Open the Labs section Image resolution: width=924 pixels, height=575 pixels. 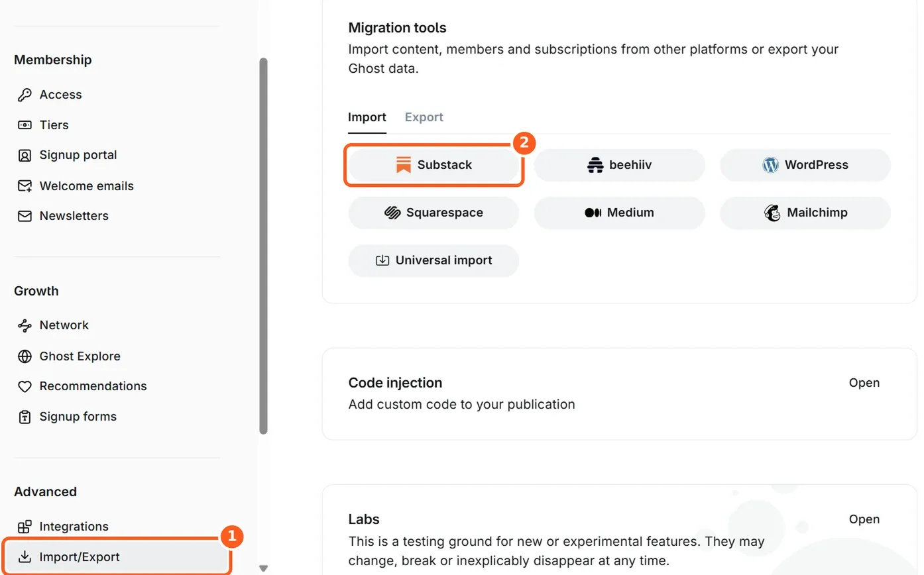[864, 519]
